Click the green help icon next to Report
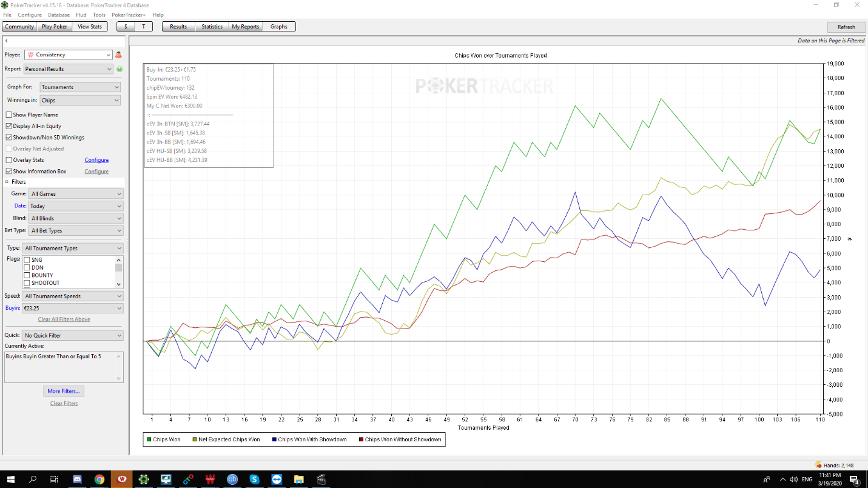The width and height of the screenshot is (868, 488). [x=119, y=69]
